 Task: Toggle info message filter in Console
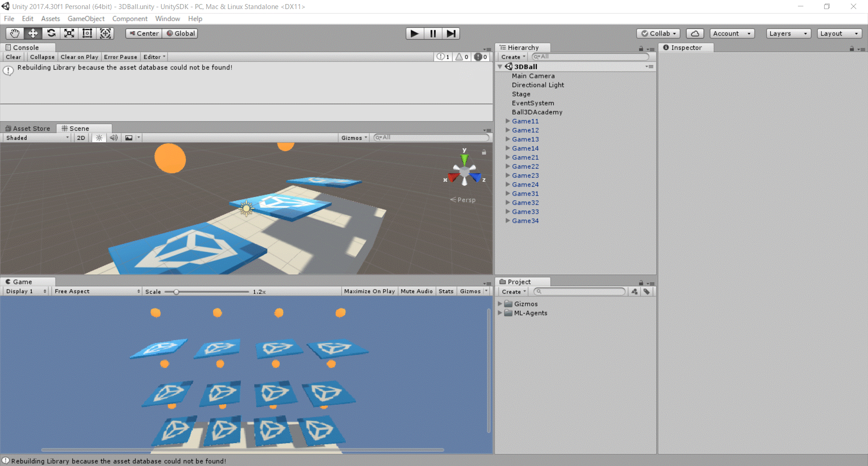[x=443, y=57]
